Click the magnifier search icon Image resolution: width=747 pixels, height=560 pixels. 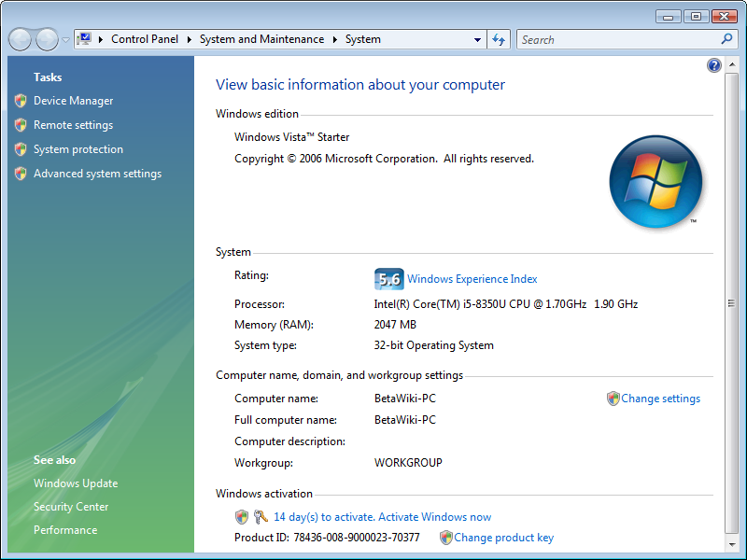[726, 39]
